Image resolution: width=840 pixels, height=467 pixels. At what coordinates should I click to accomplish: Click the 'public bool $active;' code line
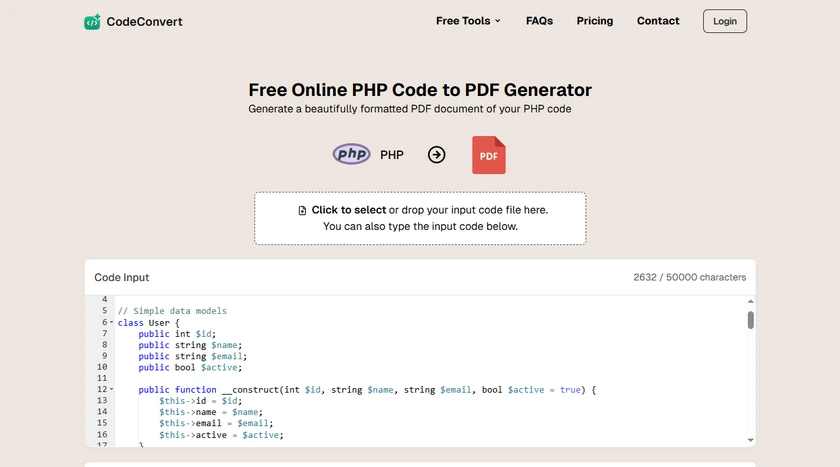190,367
